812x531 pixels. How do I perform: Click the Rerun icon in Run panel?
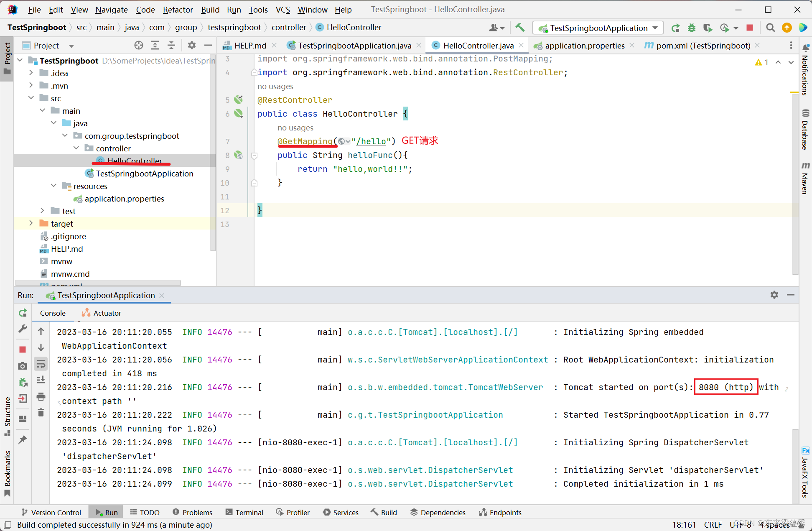(x=23, y=313)
